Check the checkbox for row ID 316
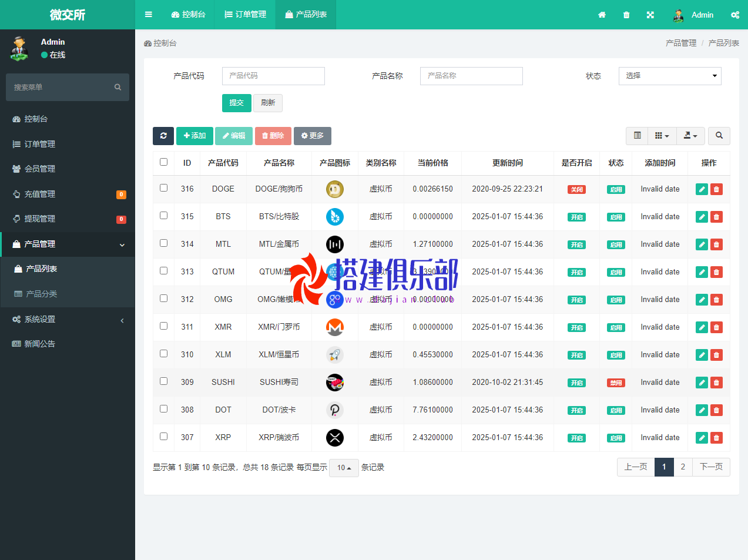The height and width of the screenshot is (560, 748). pos(163,188)
